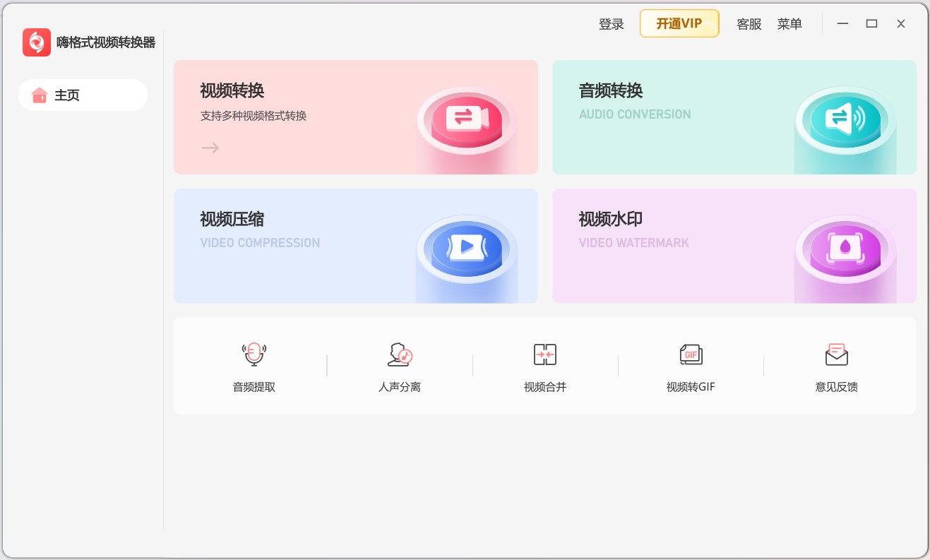Click the 登录 login button
The width and height of the screenshot is (930, 560).
(x=611, y=24)
